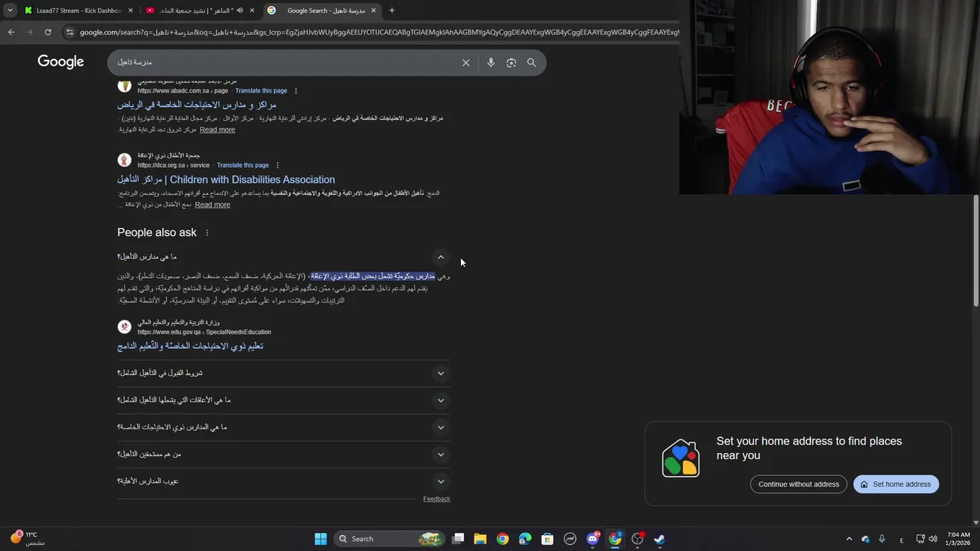980x551 pixels.
Task: Open تعليم ذوي الاحتياجات الخاصة والتعليم الدامج link
Action: click(190, 346)
